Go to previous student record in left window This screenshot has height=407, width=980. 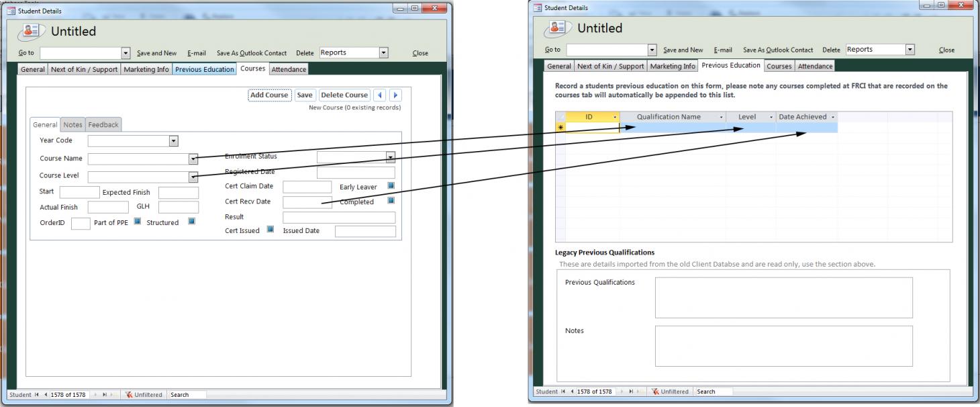coord(46,395)
